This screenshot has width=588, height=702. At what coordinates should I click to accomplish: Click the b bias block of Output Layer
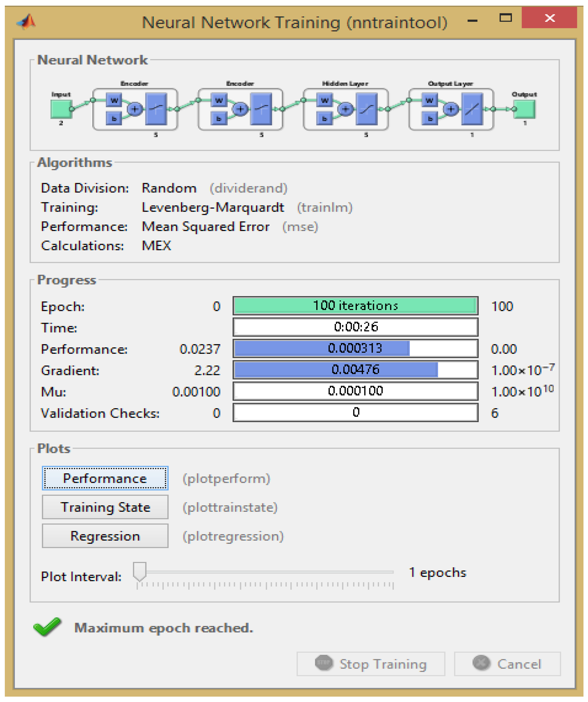(430, 118)
